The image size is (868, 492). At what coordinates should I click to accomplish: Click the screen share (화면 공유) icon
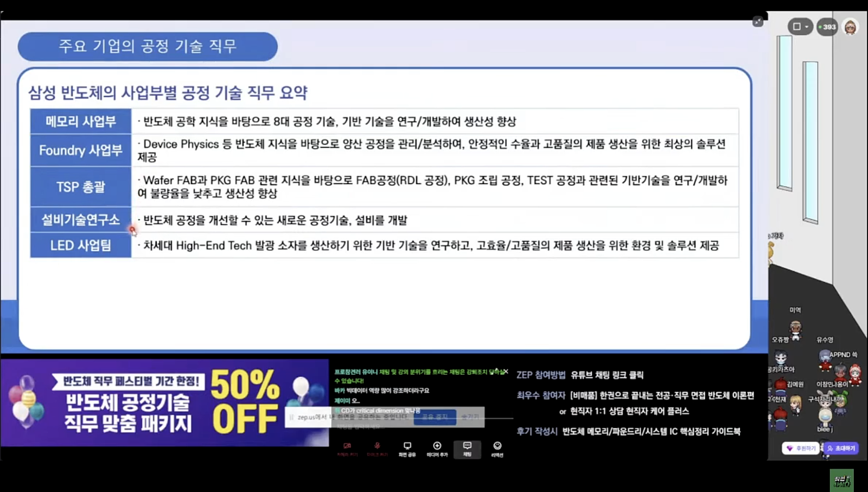407,448
